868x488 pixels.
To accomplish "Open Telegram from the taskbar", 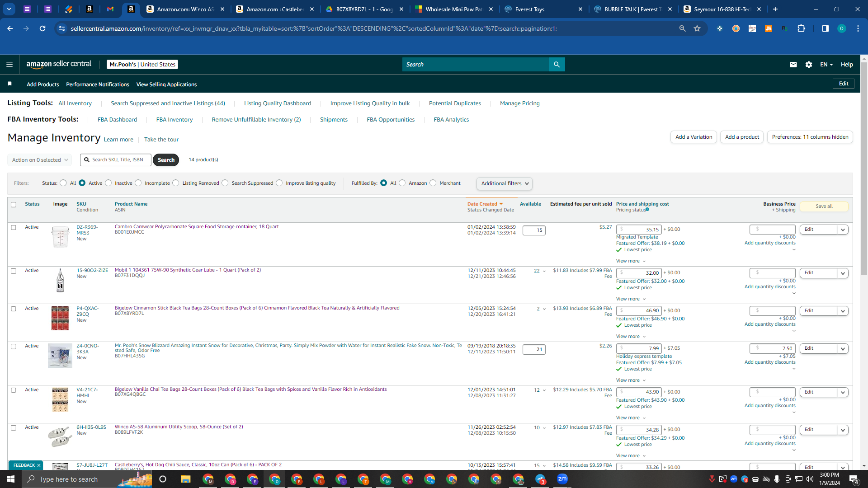I will (541, 479).
